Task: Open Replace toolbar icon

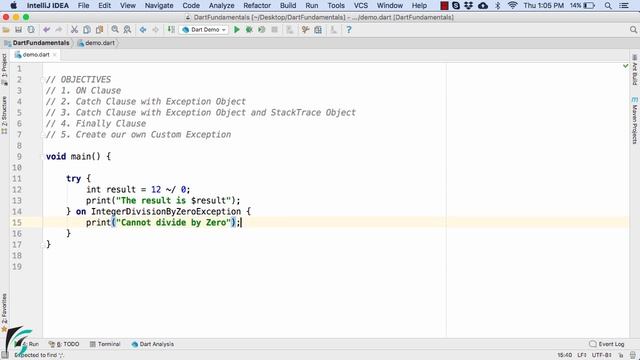Action: point(127,30)
